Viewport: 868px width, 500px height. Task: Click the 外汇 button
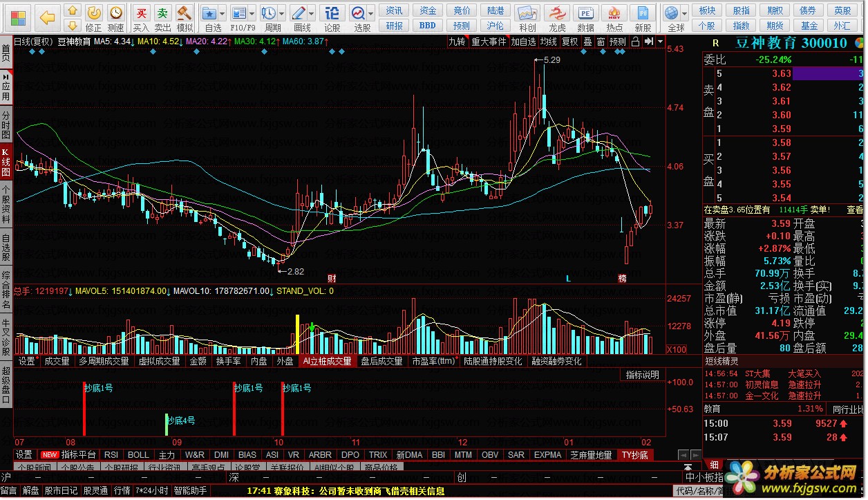(842, 26)
